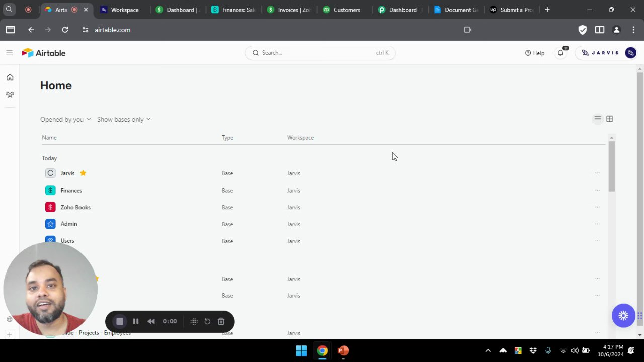
Task: Open more options for Admin row
Action: (x=597, y=224)
